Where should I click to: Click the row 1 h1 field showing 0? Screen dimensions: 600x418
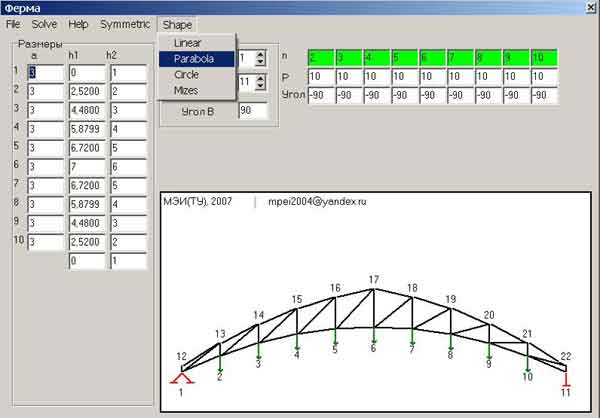click(x=87, y=73)
